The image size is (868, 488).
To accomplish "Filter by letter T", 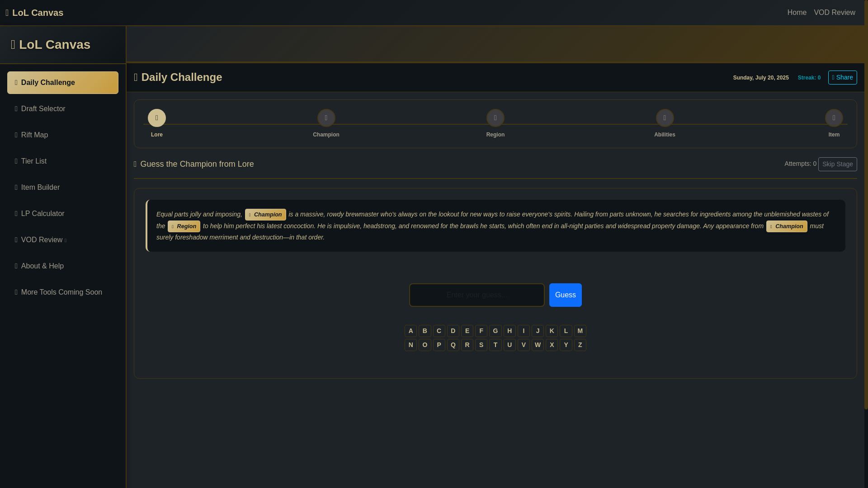I will 495,345.
